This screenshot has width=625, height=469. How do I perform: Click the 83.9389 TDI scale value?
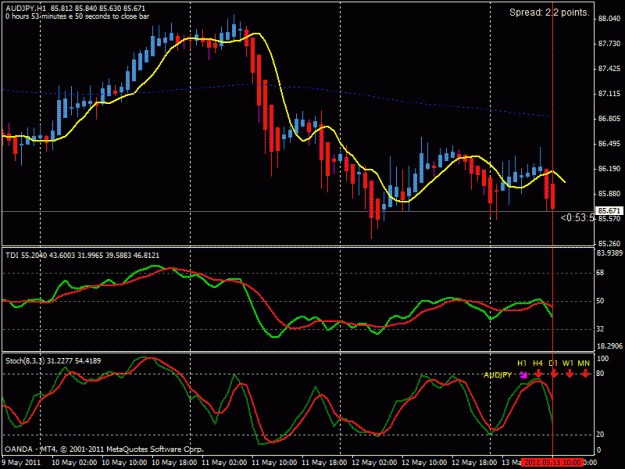[609, 253]
